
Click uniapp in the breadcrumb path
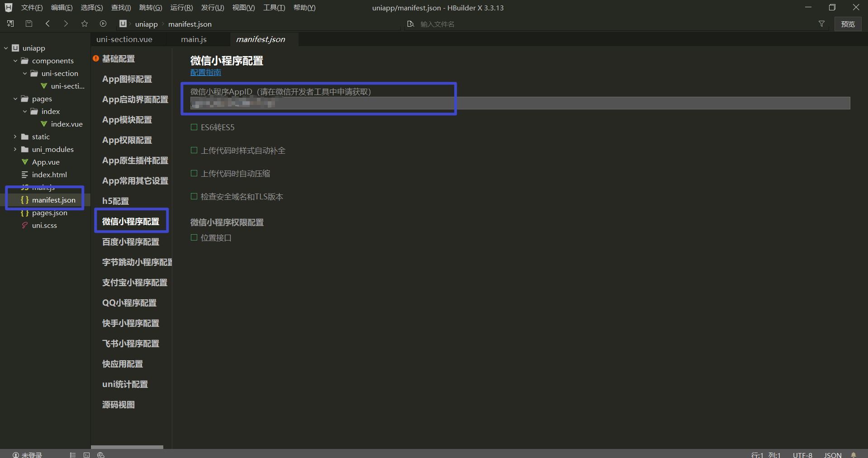tap(146, 24)
